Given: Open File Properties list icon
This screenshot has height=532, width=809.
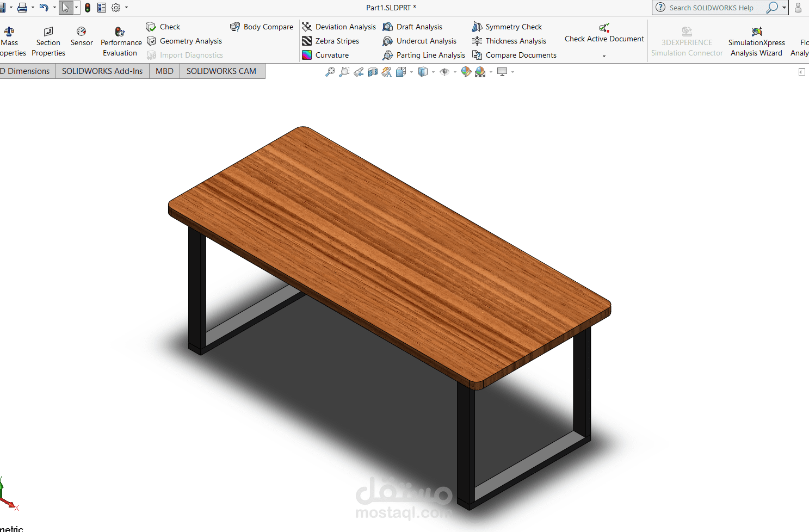Looking at the screenshot, I should pos(102,8).
